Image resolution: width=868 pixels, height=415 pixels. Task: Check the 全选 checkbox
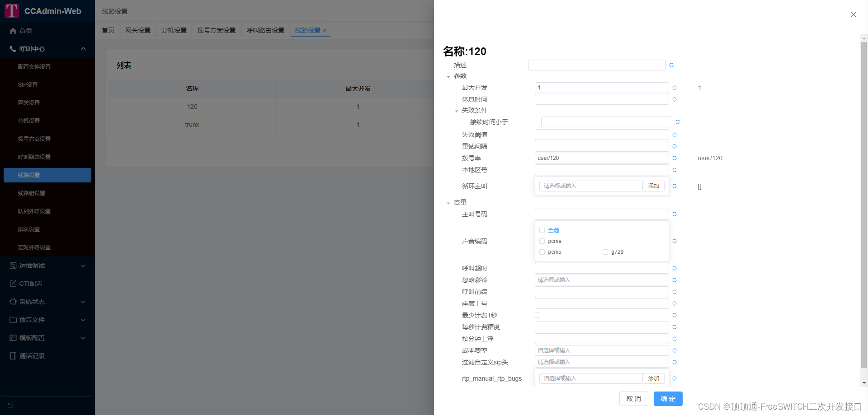click(542, 230)
